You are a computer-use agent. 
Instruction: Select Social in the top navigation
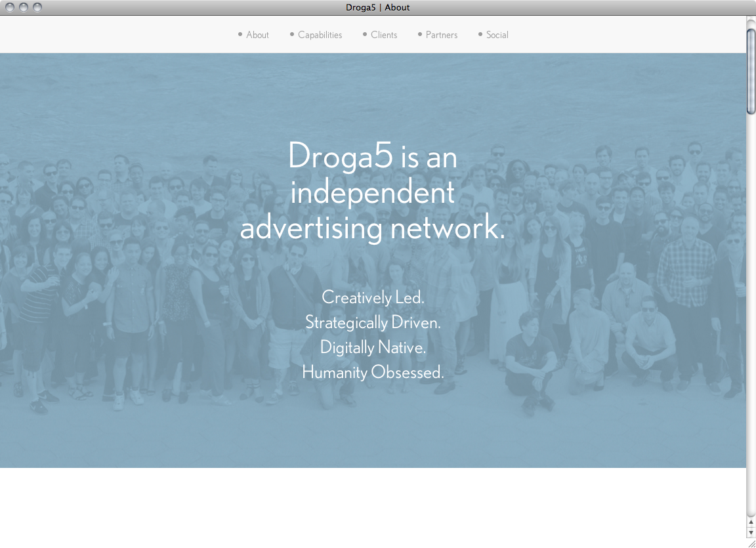(497, 35)
